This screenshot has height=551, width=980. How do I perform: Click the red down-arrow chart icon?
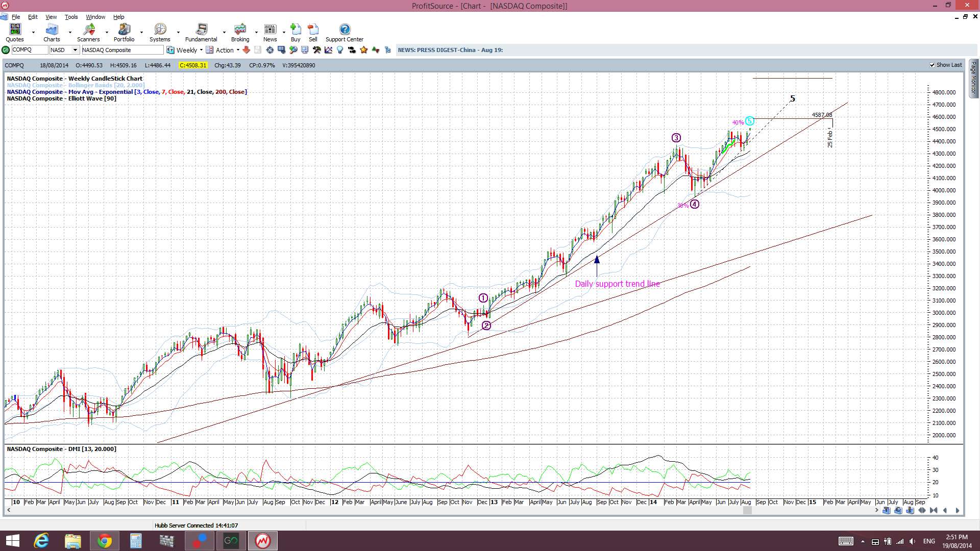tap(246, 50)
